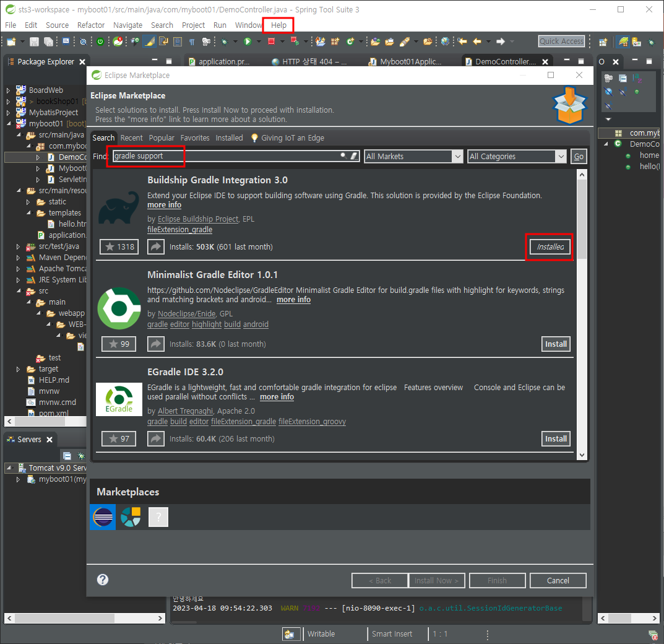
Task: Toggle Mark Occurrences highlighter in toolbar
Action: 149,41
